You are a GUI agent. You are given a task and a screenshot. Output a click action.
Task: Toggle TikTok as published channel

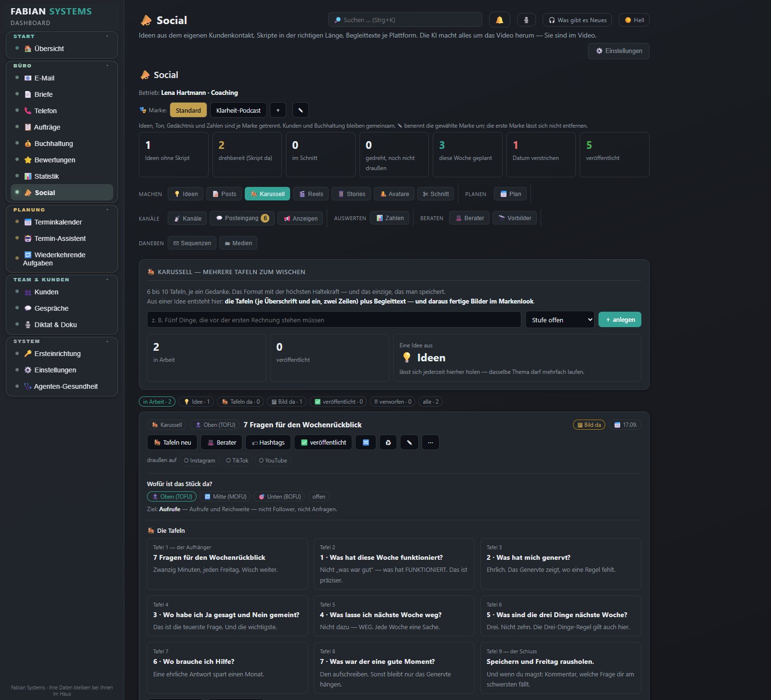point(237,461)
